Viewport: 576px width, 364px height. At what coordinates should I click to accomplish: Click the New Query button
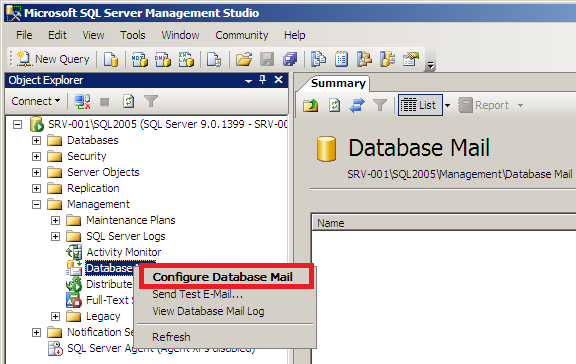[53, 59]
